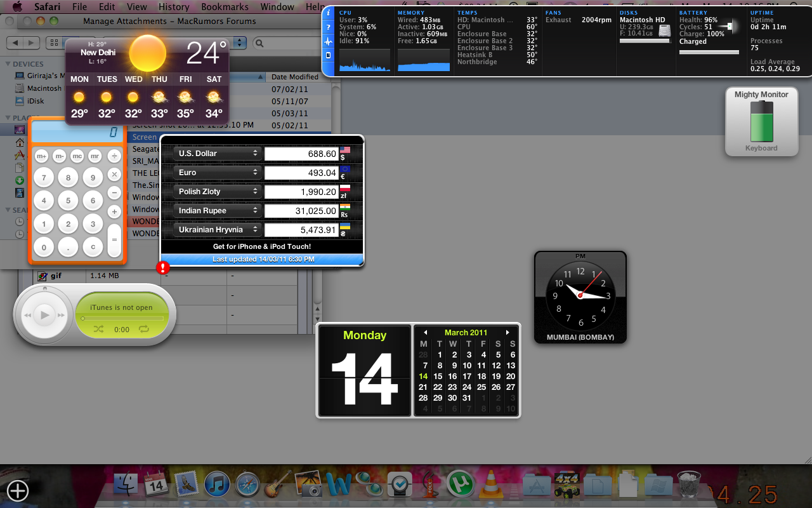Click the iStat info 'i' icon

pyautogui.click(x=328, y=13)
